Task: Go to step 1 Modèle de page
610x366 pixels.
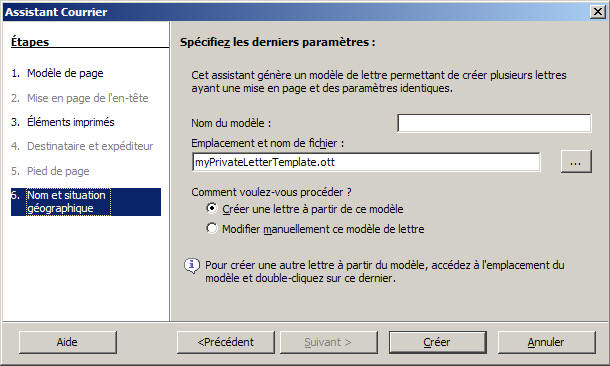Action: [57, 73]
